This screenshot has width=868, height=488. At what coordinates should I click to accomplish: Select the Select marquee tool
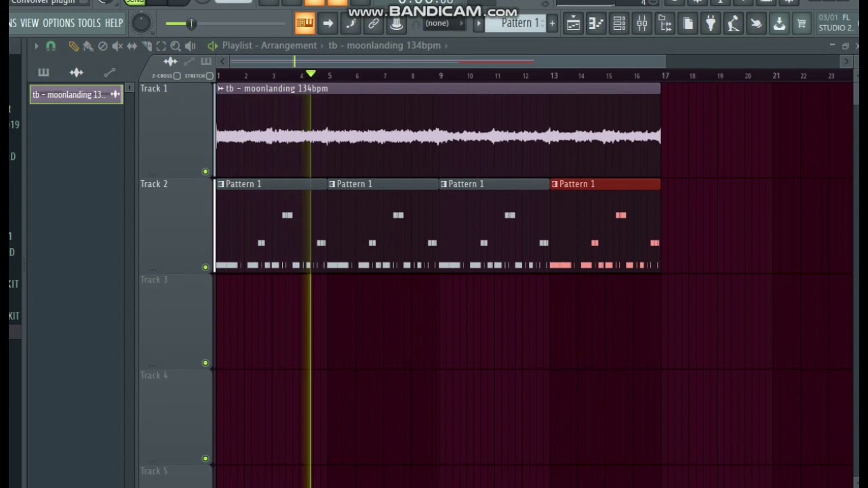point(161,46)
